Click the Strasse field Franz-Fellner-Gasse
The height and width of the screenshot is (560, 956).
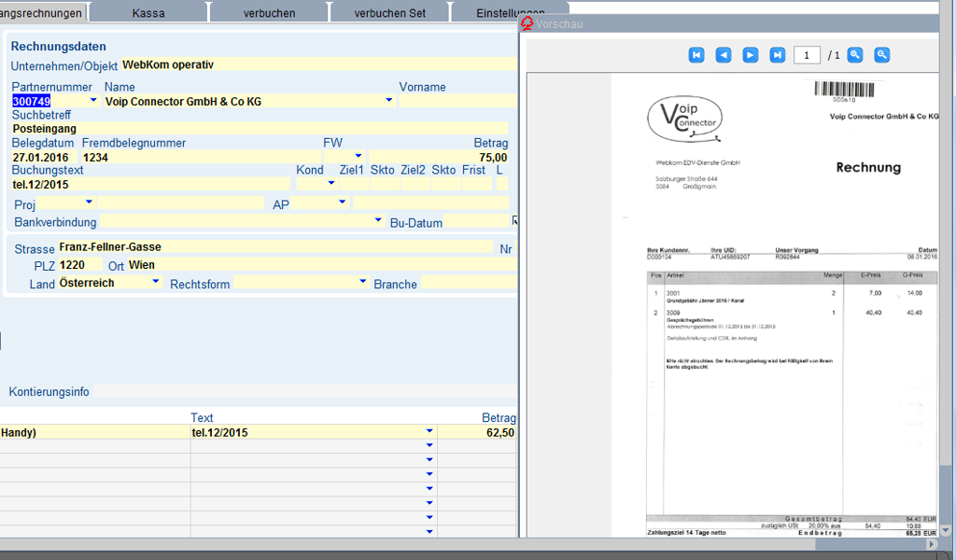click(x=271, y=247)
